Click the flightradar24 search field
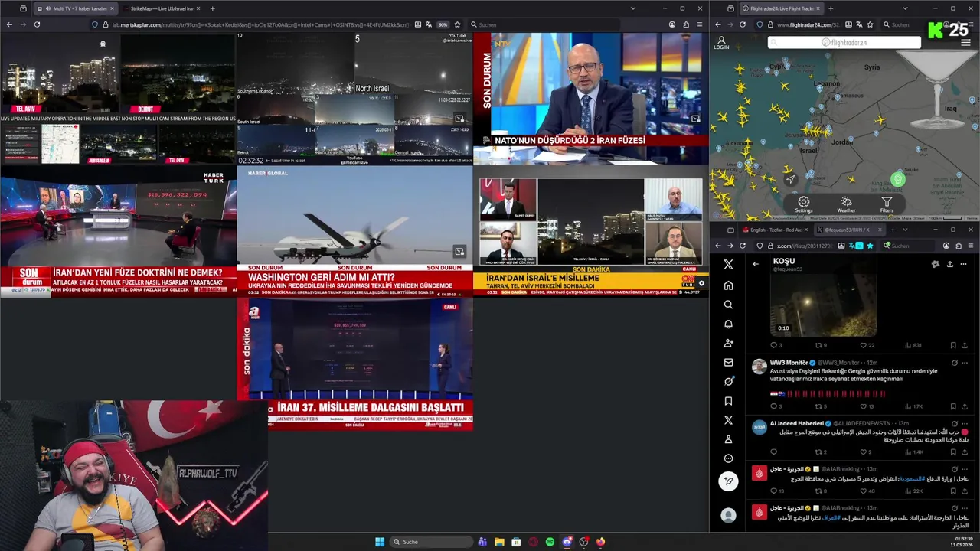Viewport: 980px width, 551px height. click(x=844, y=43)
